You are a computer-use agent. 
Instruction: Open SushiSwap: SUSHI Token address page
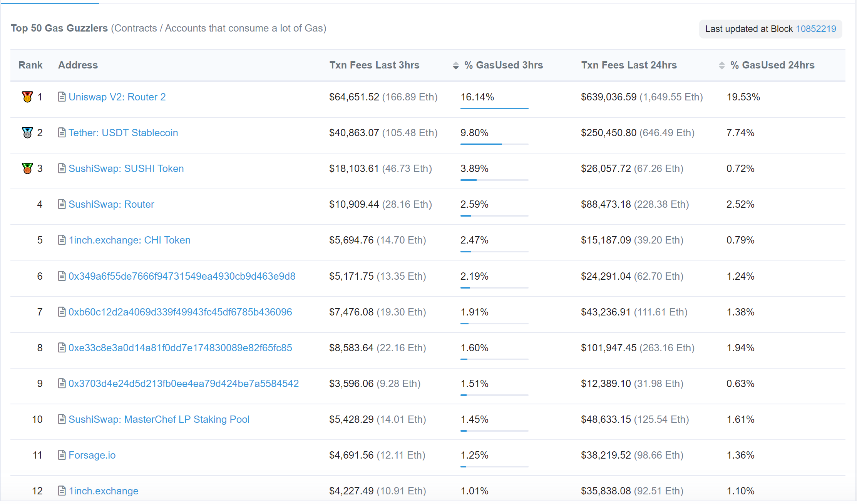click(x=126, y=169)
